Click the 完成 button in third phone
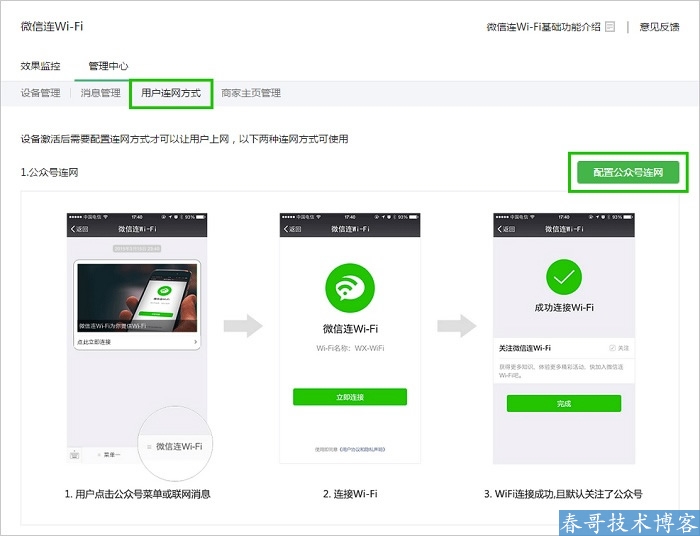 [564, 403]
